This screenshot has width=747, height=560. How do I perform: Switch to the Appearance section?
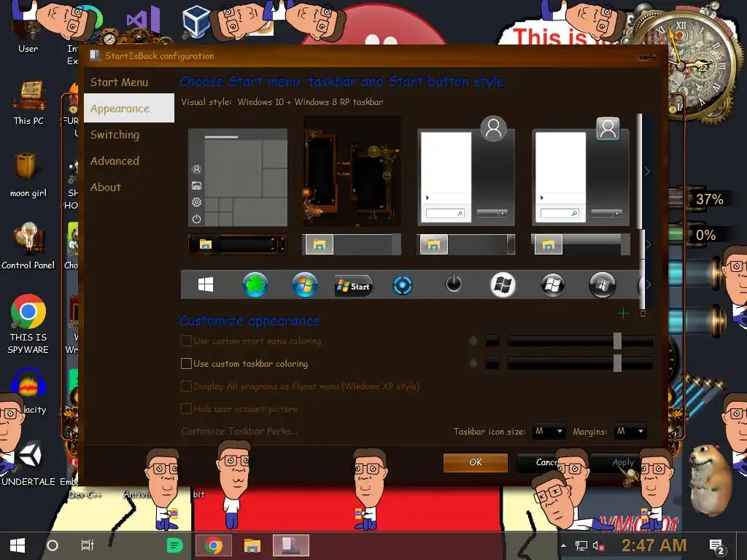coord(129,108)
